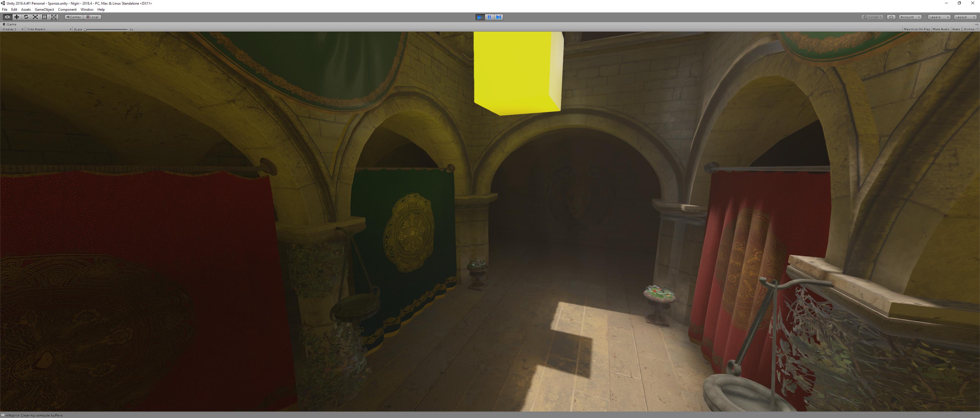Click the Nigiri console status message
This screenshot has width=980, height=418.
32,415
